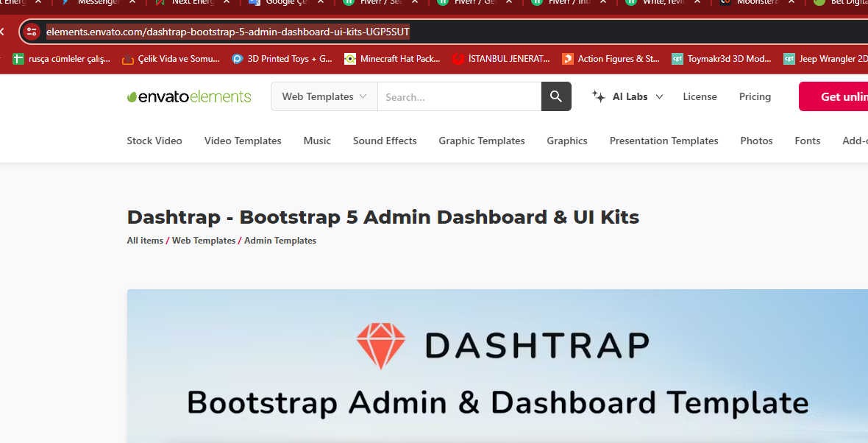868x443 pixels.
Task: Open the site information icon in address bar
Action: tap(32, 32)
